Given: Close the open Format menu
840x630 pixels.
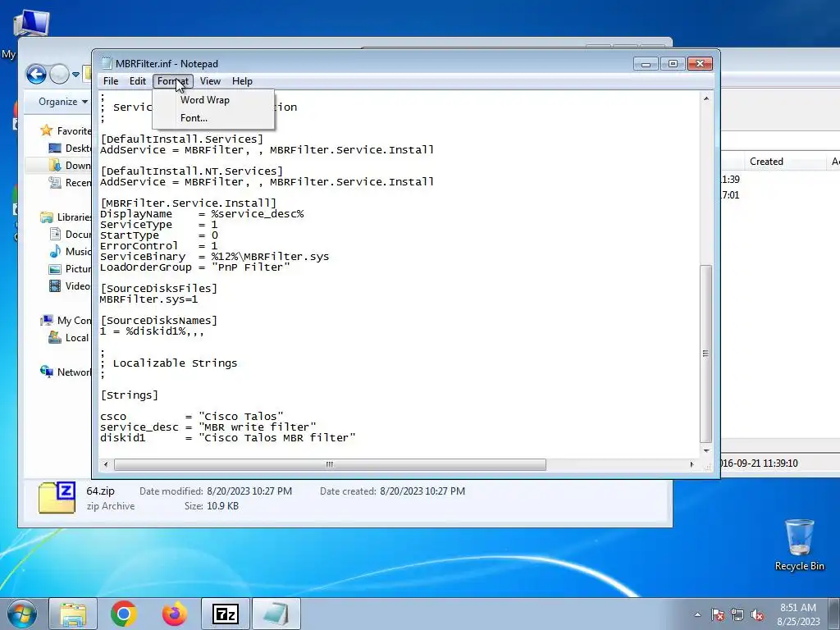Looking at the screenshot, I should [172, 81].
